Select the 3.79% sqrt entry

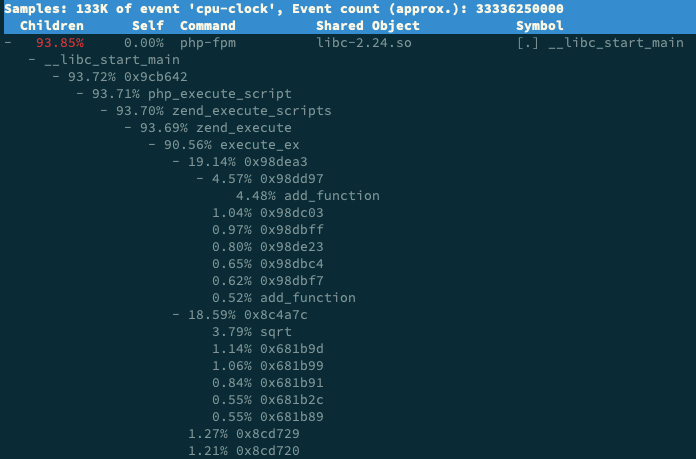pos(259,332)
